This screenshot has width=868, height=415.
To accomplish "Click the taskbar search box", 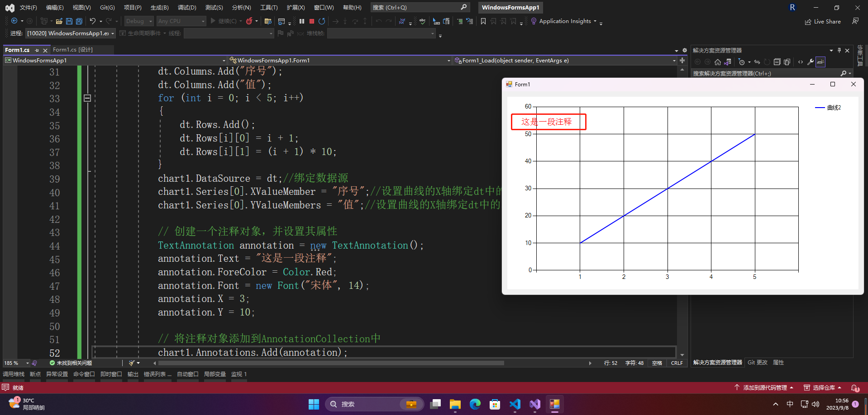I will [374, 404].
